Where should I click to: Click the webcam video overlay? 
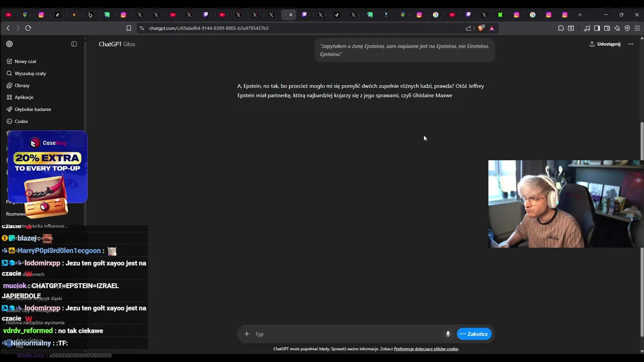[x=566, y=204]
